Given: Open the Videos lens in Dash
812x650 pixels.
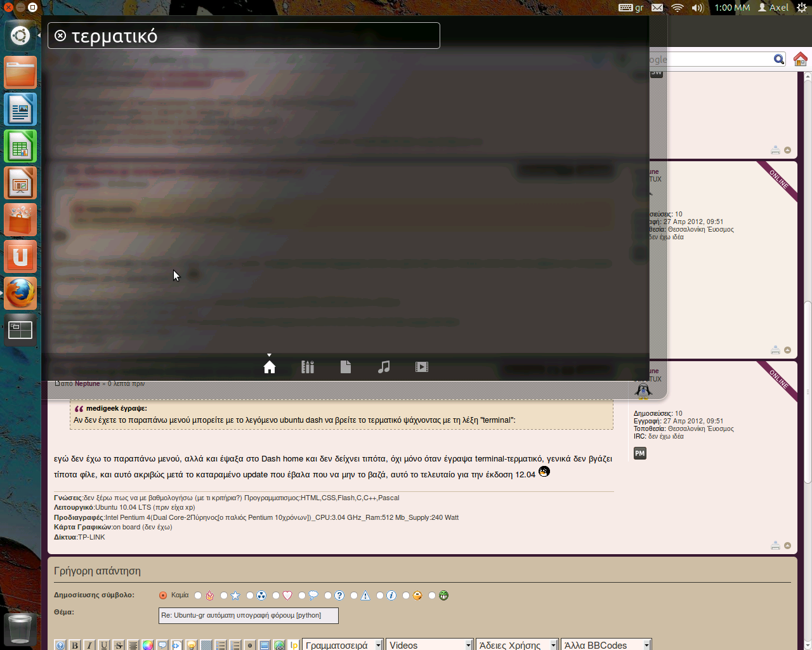Looking at the screenshot, I should click(x=422, y=367).
